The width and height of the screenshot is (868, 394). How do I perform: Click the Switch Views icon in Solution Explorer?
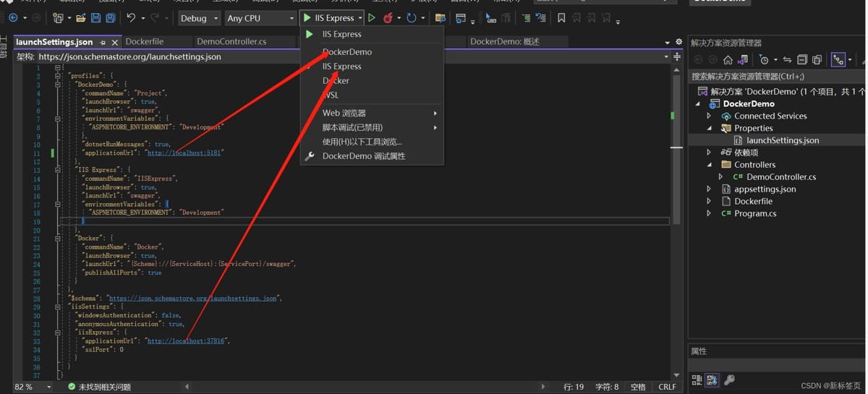(x=742, y=59)
